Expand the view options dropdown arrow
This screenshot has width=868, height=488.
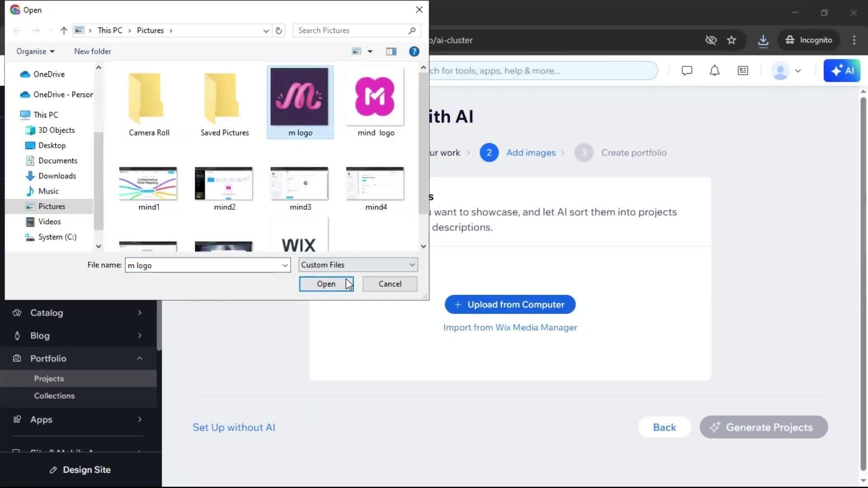(370, 52)
